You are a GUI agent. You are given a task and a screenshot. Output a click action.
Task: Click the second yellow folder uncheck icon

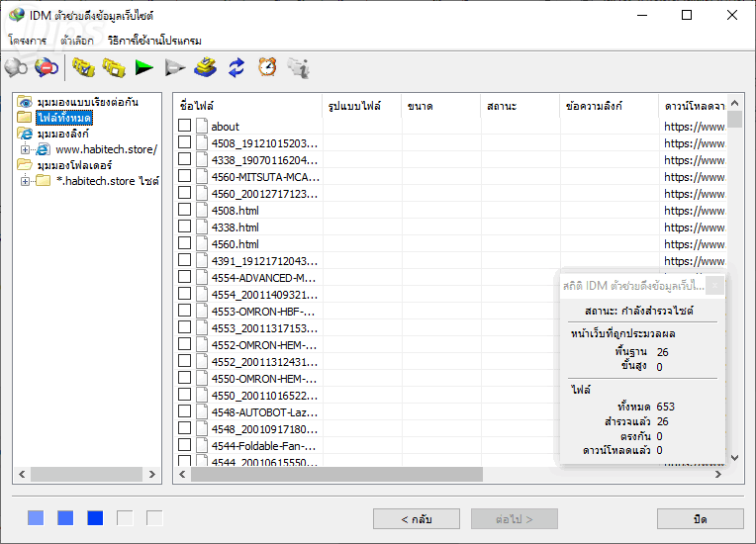(114, 67)
